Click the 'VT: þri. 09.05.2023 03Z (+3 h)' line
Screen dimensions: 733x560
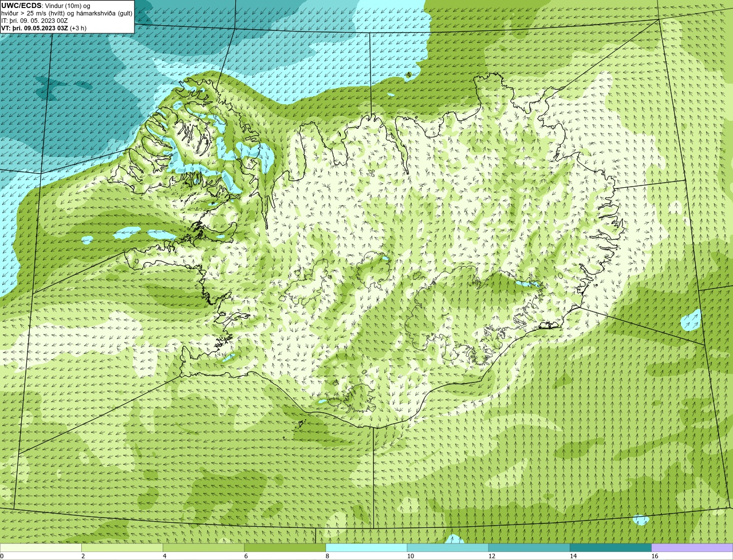[44, 28]
